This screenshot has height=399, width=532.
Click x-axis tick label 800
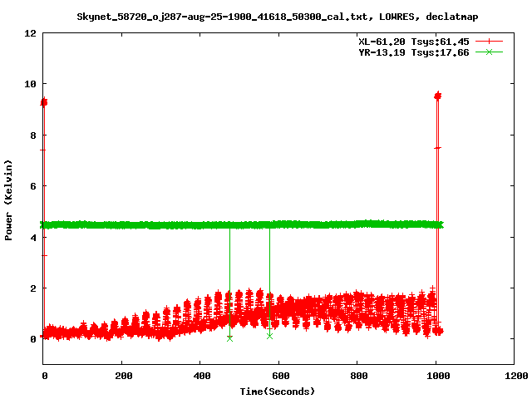click(358, 376)
